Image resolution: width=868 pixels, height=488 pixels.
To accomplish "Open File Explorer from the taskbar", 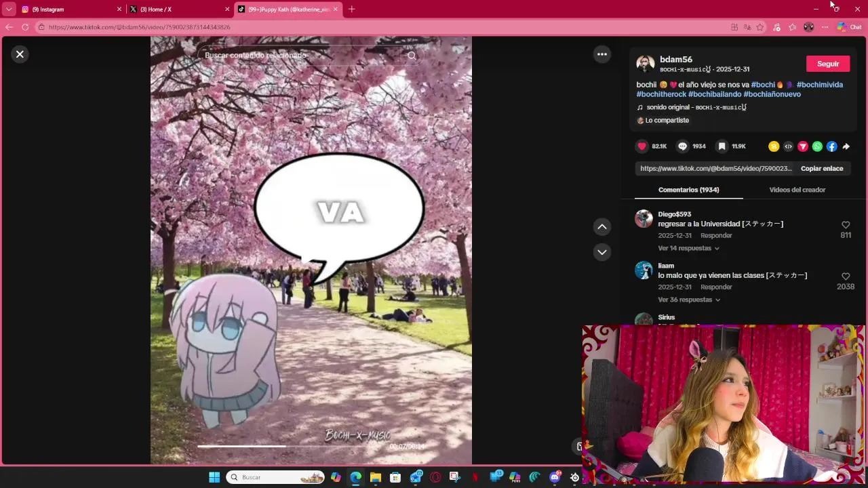I will 376,477.
